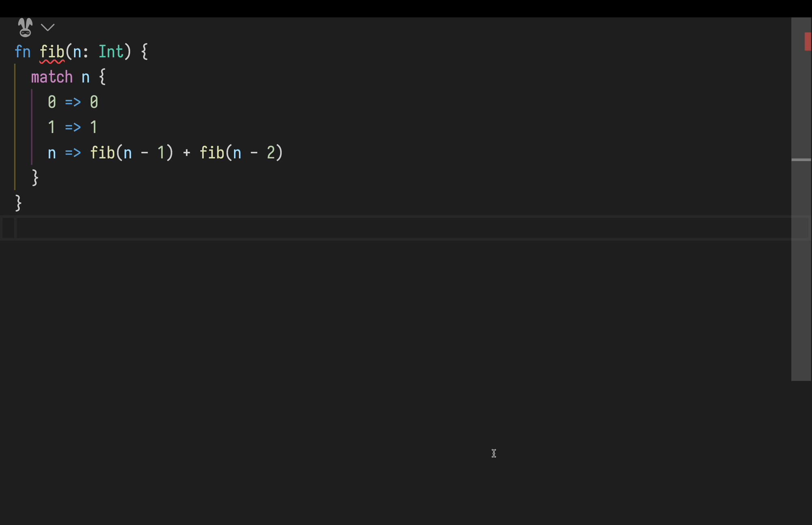Click the opening brace after match n
Viewport: 812px width, 525px height.
click(102, 77)
